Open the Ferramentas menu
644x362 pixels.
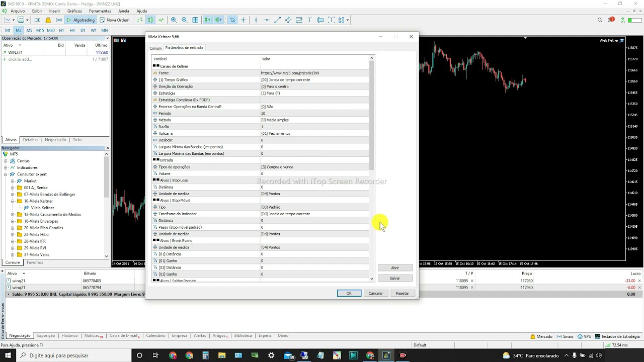tap(100, 11)
